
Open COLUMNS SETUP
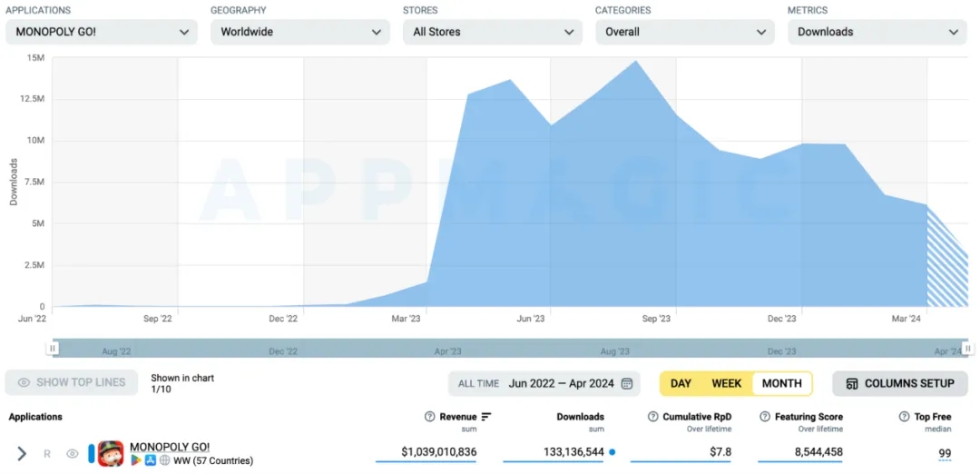(900, 383)
